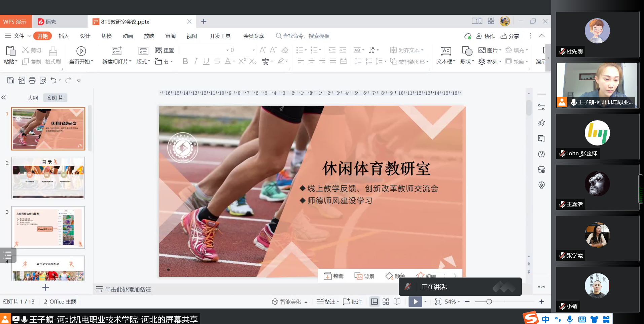Click the Print icon in quick toolbar
This screenshot has width=644, height=324.
coord(32,80)
